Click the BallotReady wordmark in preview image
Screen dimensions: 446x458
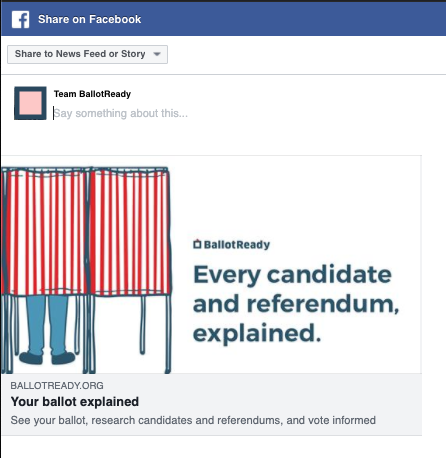(237, 245)
